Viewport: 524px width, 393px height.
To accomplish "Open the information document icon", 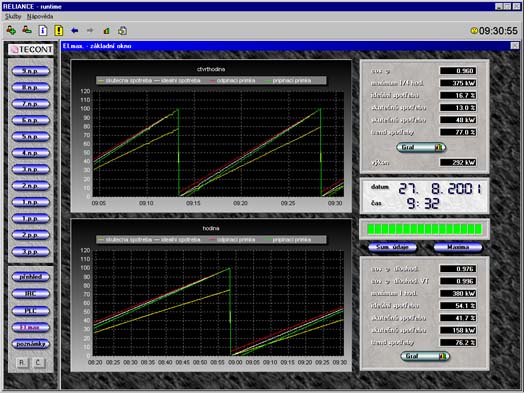I will click(43, 30).
